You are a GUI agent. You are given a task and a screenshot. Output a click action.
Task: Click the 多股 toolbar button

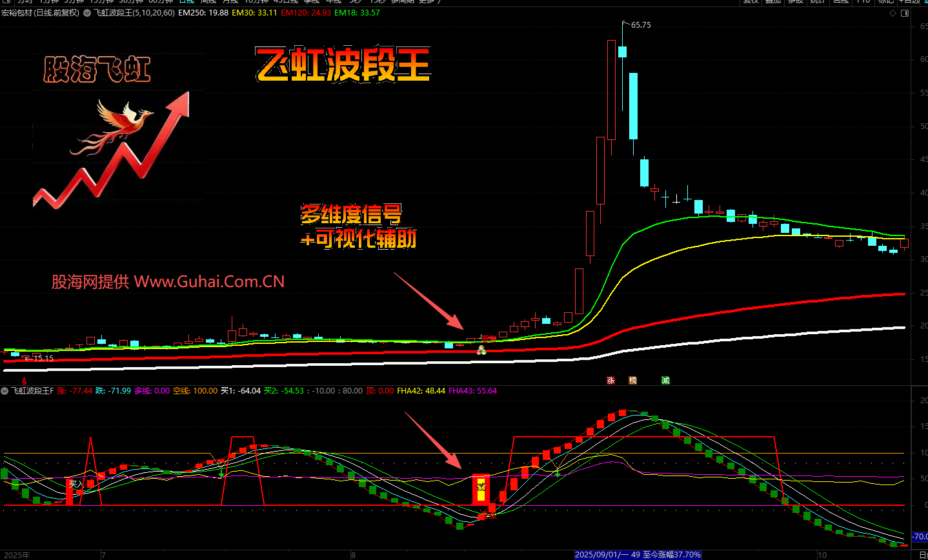(795, 2)
